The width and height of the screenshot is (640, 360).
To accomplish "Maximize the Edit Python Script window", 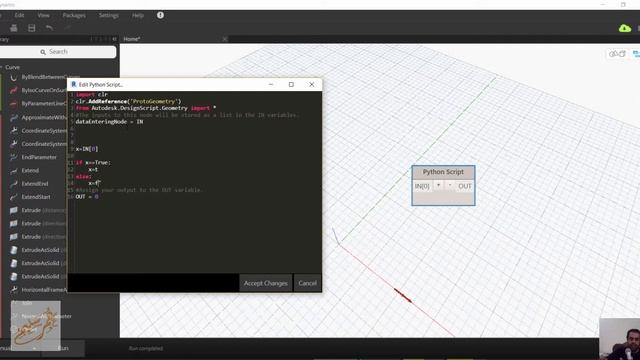I will [291, 84].
